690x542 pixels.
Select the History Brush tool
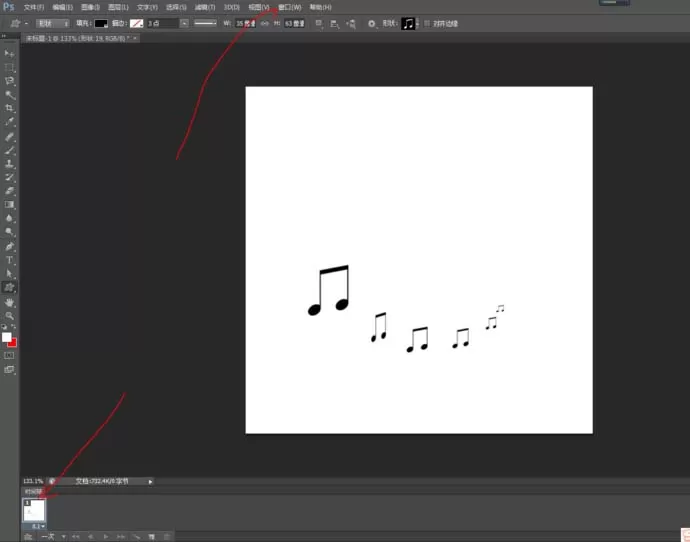[9, 178]
